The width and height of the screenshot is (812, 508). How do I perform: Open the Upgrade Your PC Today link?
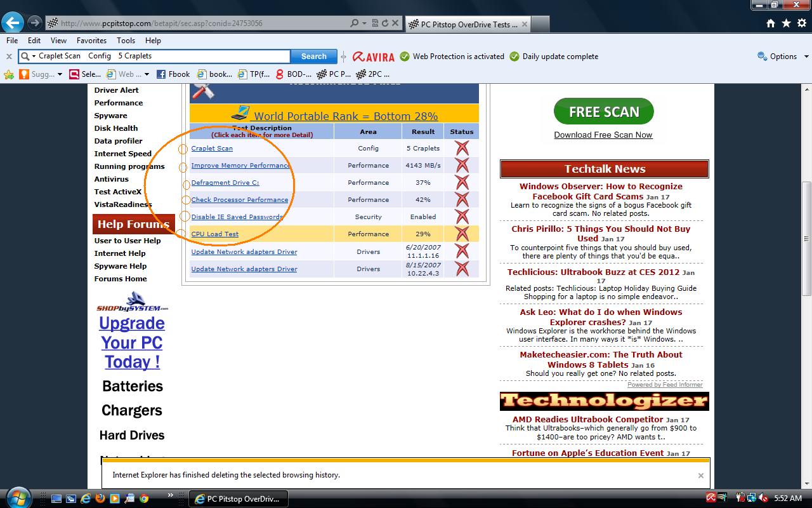pos(132,342)
